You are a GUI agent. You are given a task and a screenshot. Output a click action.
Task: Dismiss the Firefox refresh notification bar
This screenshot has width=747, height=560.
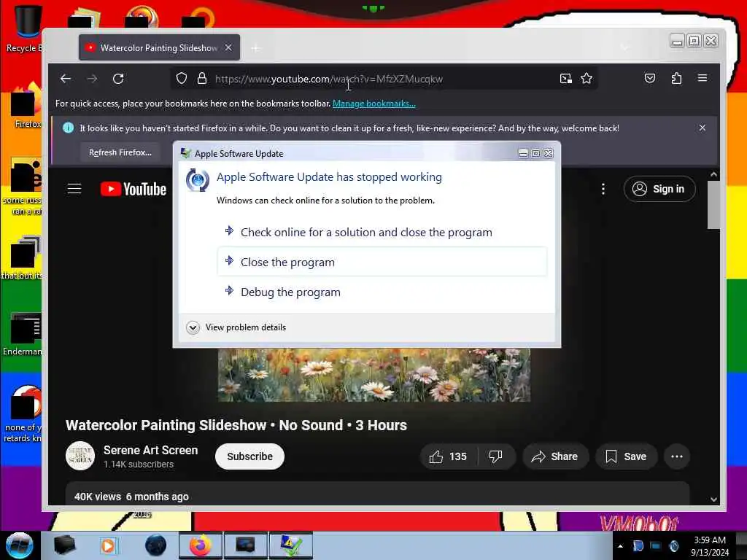click(x=703, y=128)
